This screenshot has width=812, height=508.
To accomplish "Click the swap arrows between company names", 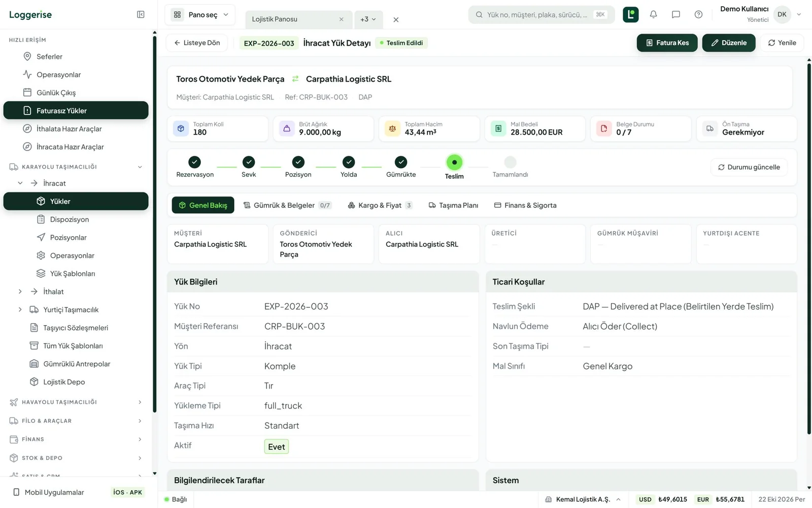I will (295, 79).
